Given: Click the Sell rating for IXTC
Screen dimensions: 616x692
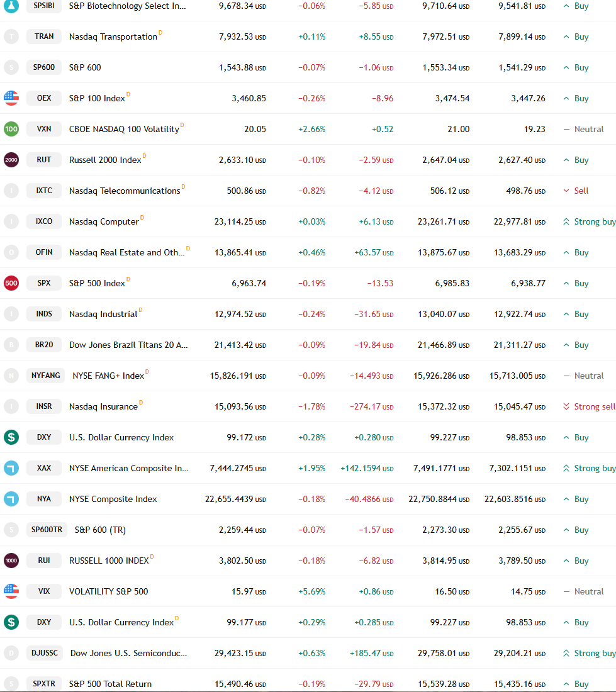Looking at the screenshot, I should tap(576, 191).
